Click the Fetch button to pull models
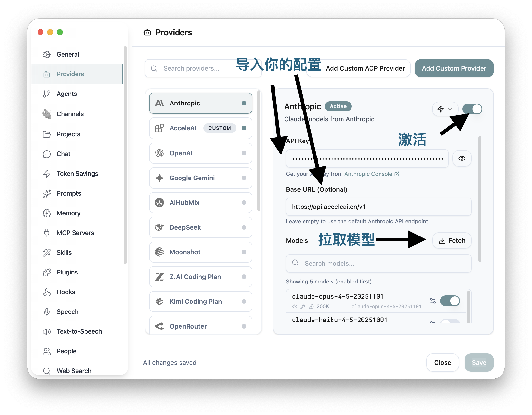 tap(452, 240)
